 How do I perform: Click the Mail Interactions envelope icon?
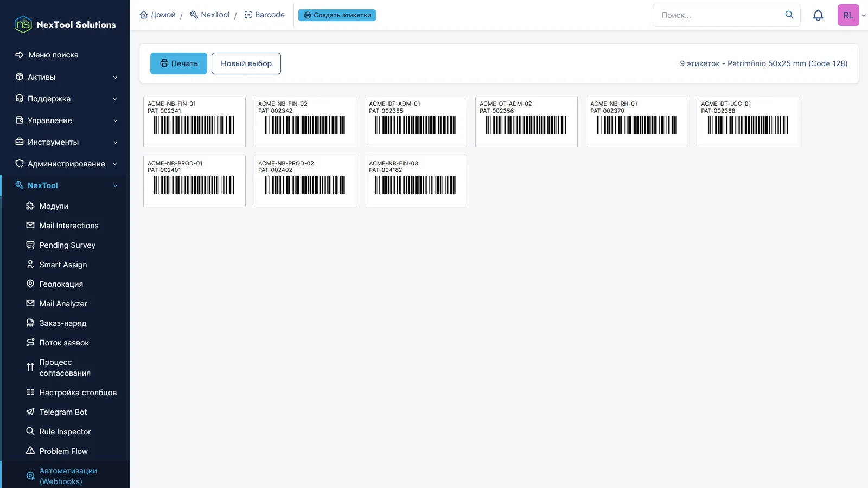[x=30, y=226]
